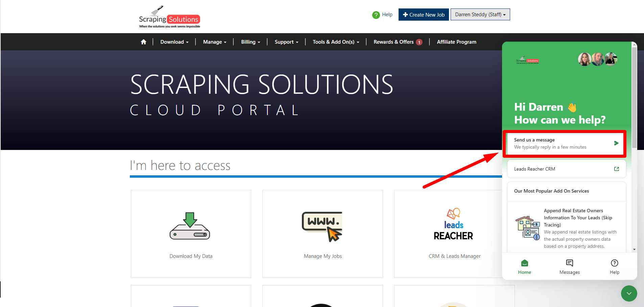The height and width of the screenshot is (307, 644).
Task: Click the CRM & Leads Manager label
Action: pyautogui.click(x=455, y=256)
